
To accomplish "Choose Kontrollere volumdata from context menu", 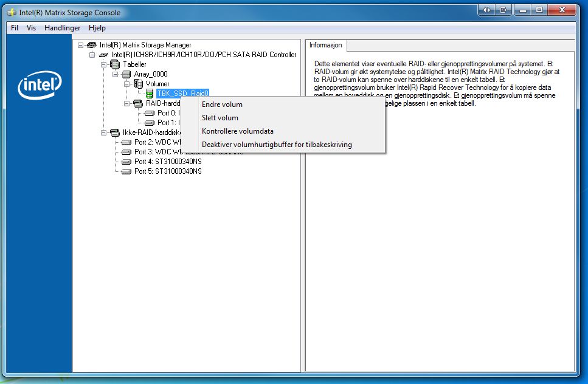I will point(283,131).
